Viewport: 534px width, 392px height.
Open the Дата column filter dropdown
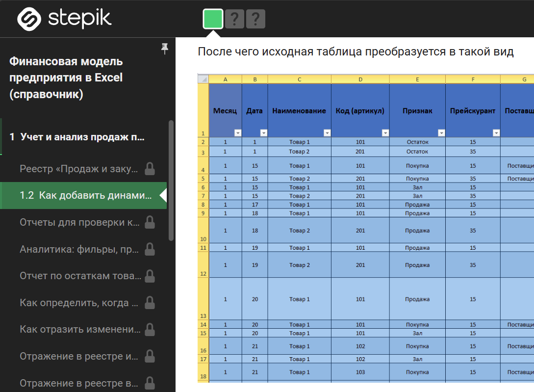[264, 133]
